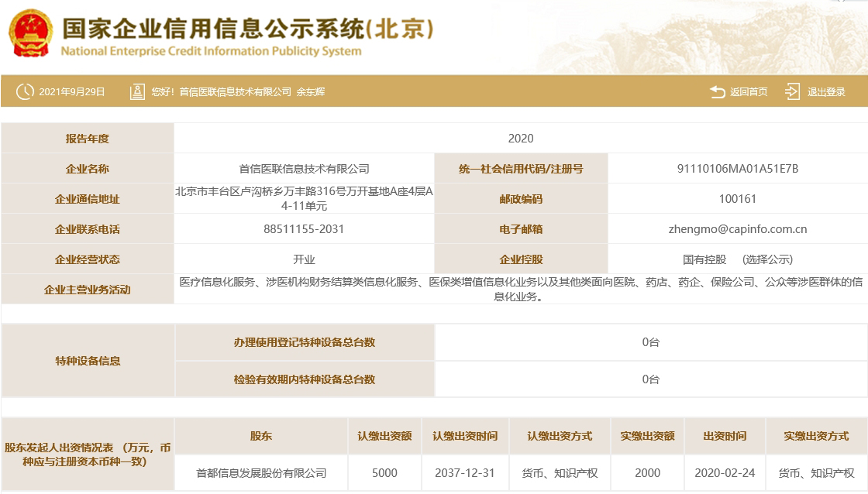Click the 认缴出资额 column header

[384, 436]
